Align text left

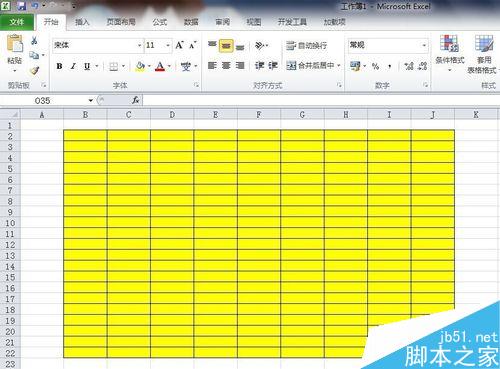(212, 66)
